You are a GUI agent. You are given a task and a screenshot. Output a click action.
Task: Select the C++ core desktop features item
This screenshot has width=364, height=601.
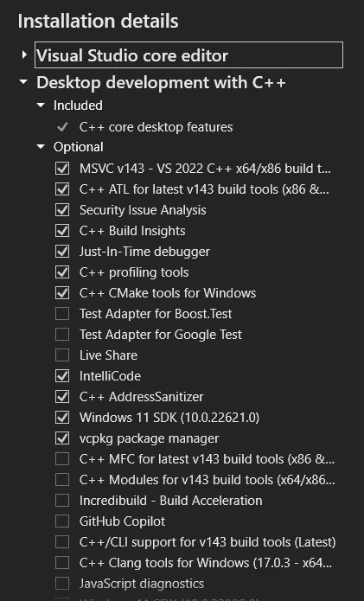[x=156, y=127]
